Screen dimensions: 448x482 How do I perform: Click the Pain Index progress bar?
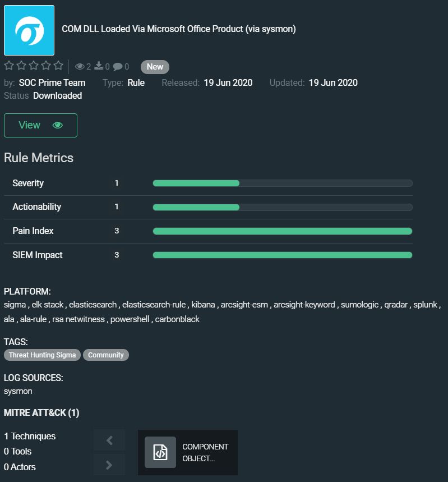coord(283,231)
